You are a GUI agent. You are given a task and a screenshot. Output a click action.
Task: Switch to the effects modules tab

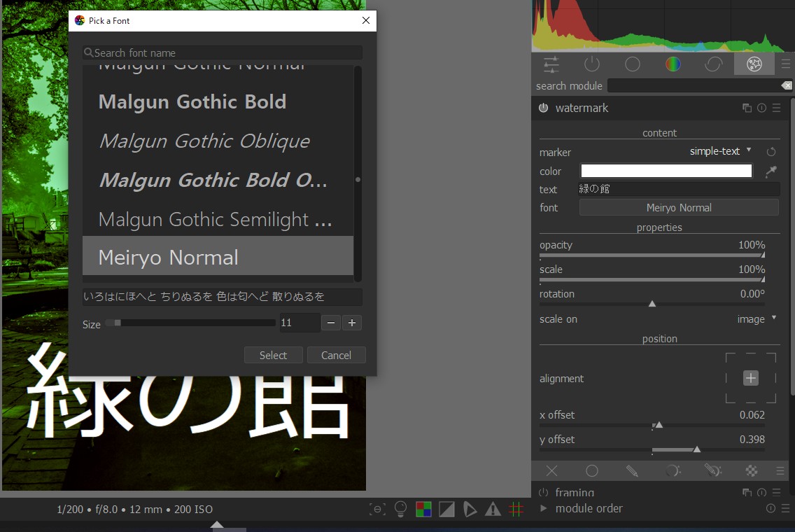[754, 64]
